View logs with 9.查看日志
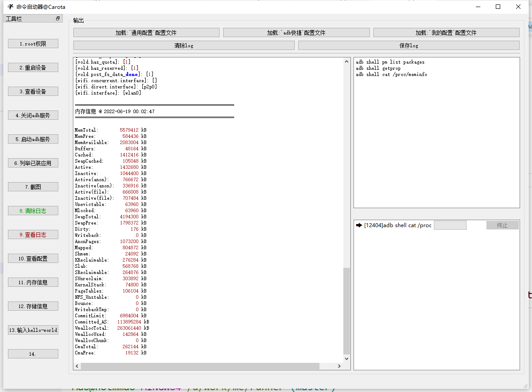Screen dimensions: 532x392 pyautogui.click(x=33, y=234)
